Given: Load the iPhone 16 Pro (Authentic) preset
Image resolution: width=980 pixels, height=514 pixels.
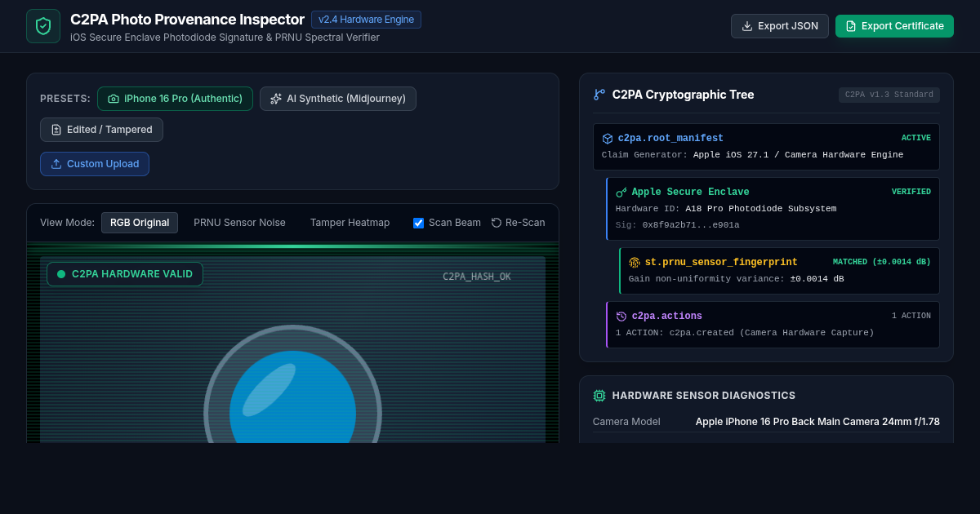Looking at the screenshot, I should [175, 99].
